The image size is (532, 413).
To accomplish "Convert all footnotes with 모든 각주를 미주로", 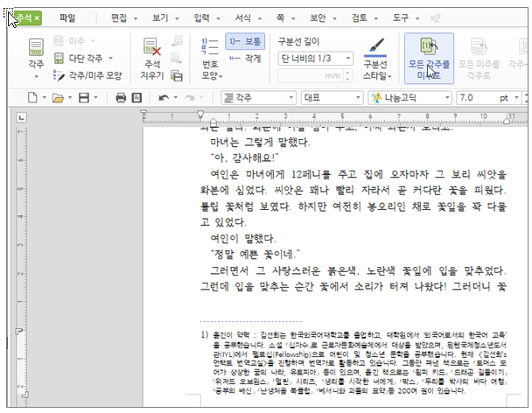I will click(x=429, y=59).
